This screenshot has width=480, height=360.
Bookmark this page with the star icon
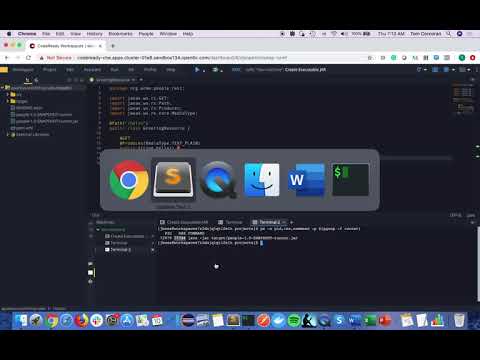pyautogui.click(x=370, y=58)
